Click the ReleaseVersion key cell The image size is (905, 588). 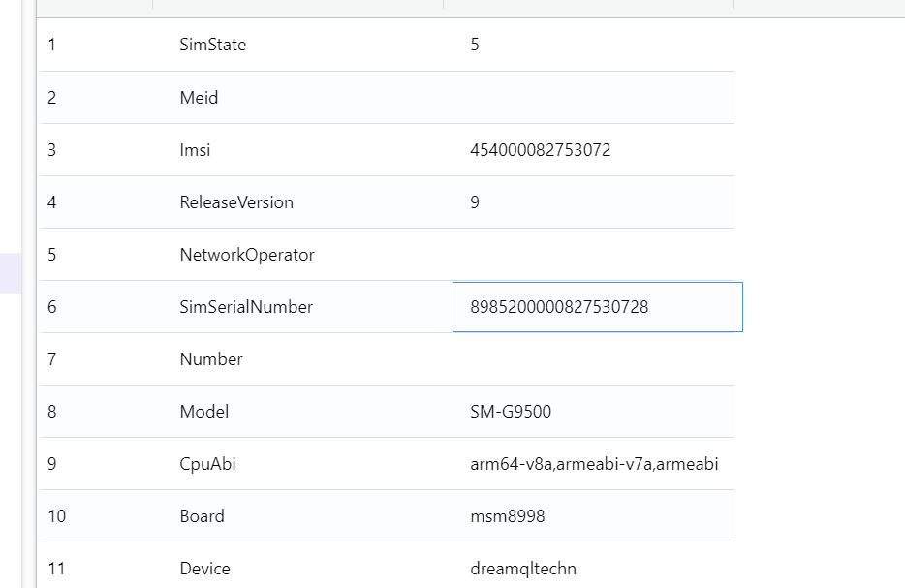click(236, 202)
